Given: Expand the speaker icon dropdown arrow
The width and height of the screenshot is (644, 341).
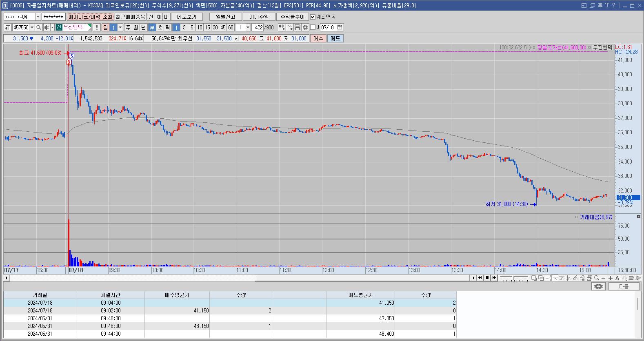Looking at the screenshot, I should 52,27.
